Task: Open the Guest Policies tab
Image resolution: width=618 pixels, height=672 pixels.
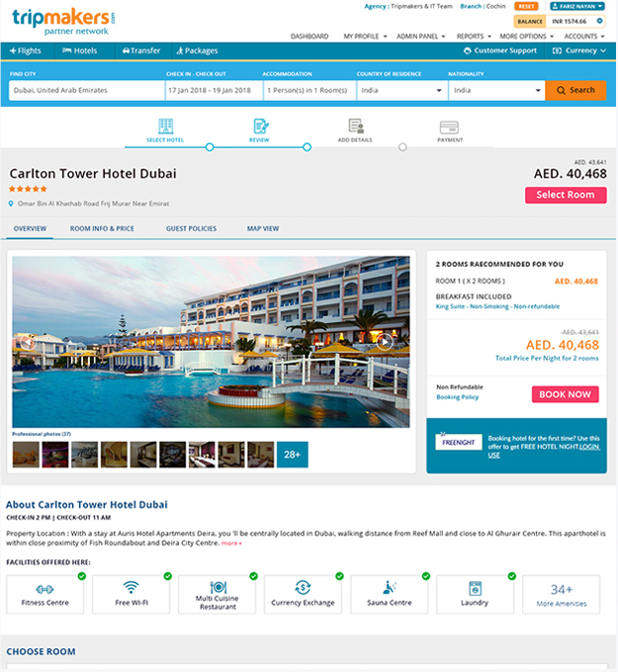Action: tap(191, 228)
